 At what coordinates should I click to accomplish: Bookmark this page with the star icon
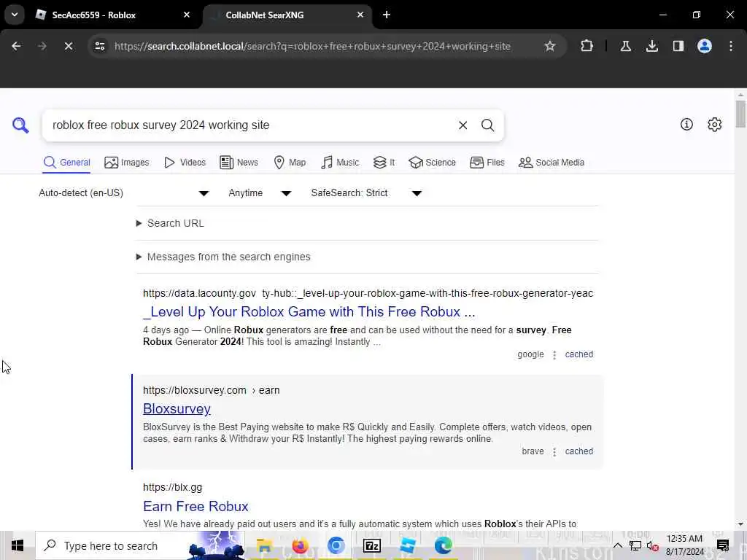[550, 46]
